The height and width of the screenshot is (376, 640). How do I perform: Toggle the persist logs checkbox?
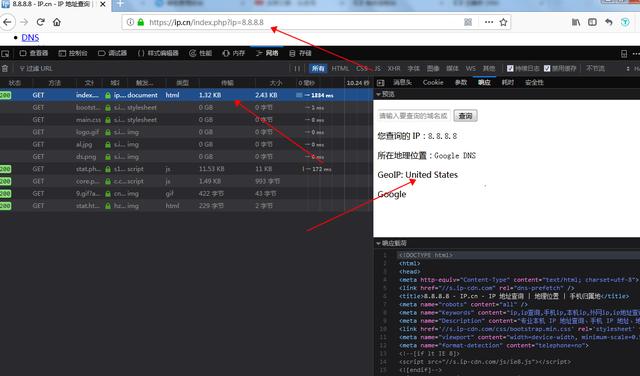(510, 69)
